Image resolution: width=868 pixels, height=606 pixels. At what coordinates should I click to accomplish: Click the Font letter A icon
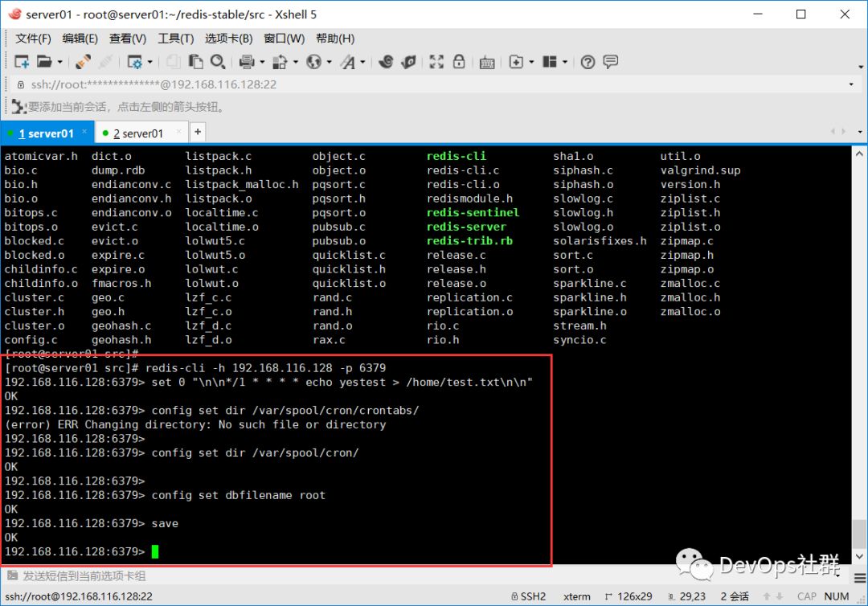(x=348, y=61)
